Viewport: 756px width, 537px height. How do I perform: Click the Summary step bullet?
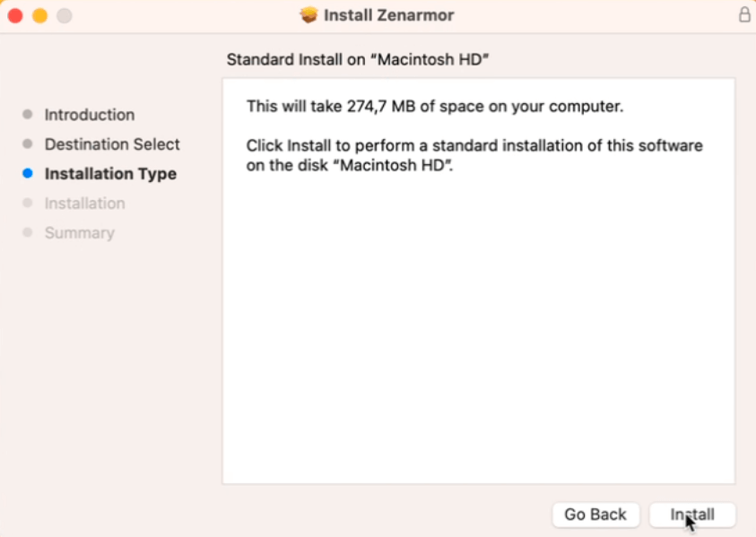point(27,233)
